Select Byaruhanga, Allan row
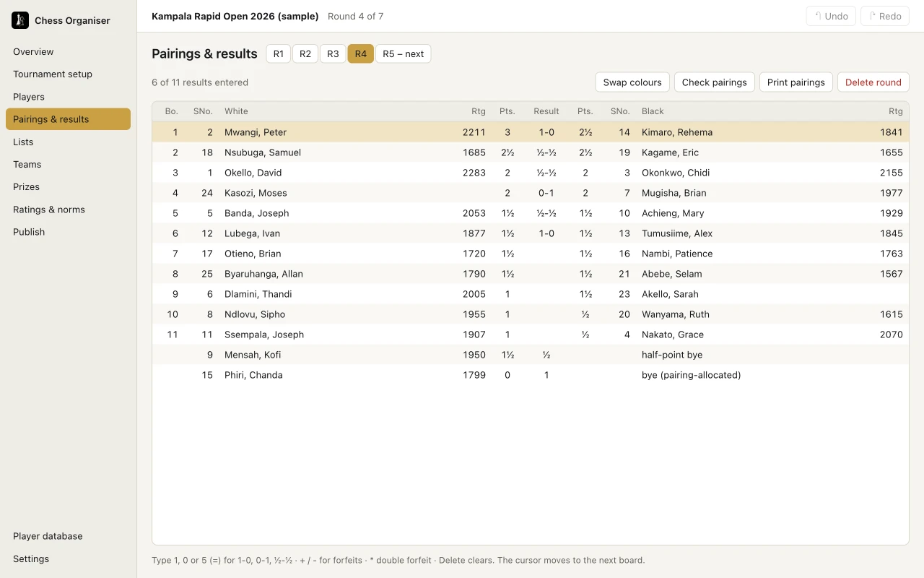 [x=531, y=274]
